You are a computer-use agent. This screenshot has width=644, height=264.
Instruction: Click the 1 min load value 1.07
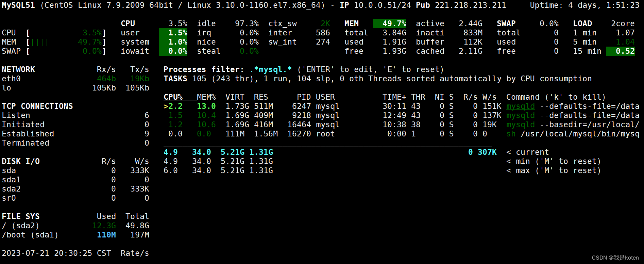click(x=625, y=33)
